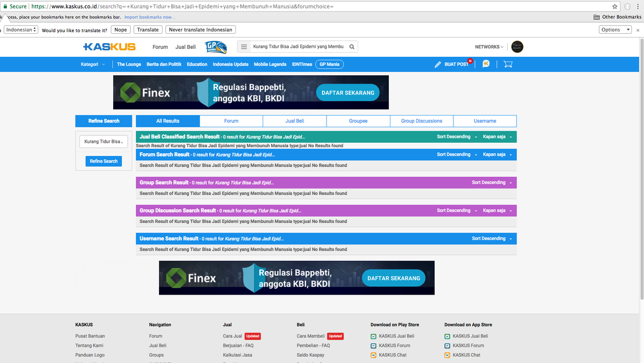The image size is (644, 363).
Task: Open the user profile avatar
Action: [x=517, y=47]
